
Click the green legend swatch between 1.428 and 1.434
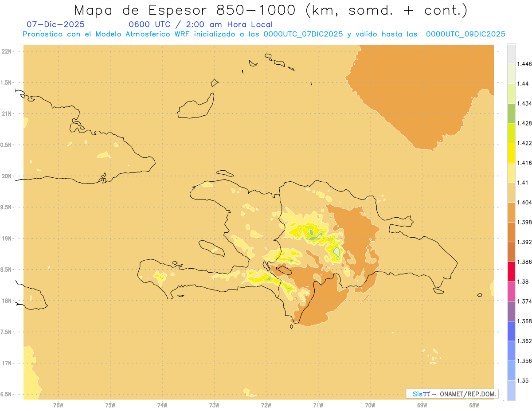click(x=511, y=113)
